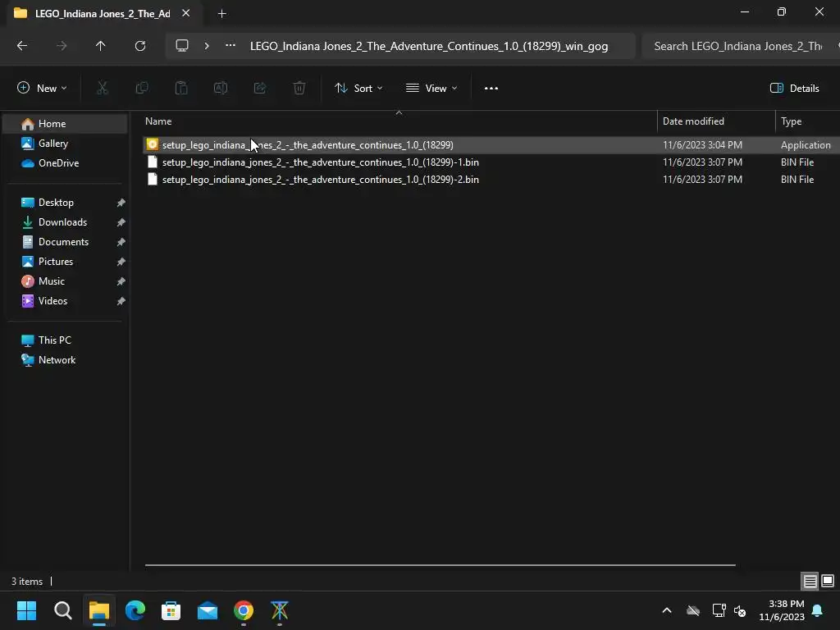The width and height of the screenshot is (840, 630).
Task: Open the Windows Start menu
Action: click(26, 610)
